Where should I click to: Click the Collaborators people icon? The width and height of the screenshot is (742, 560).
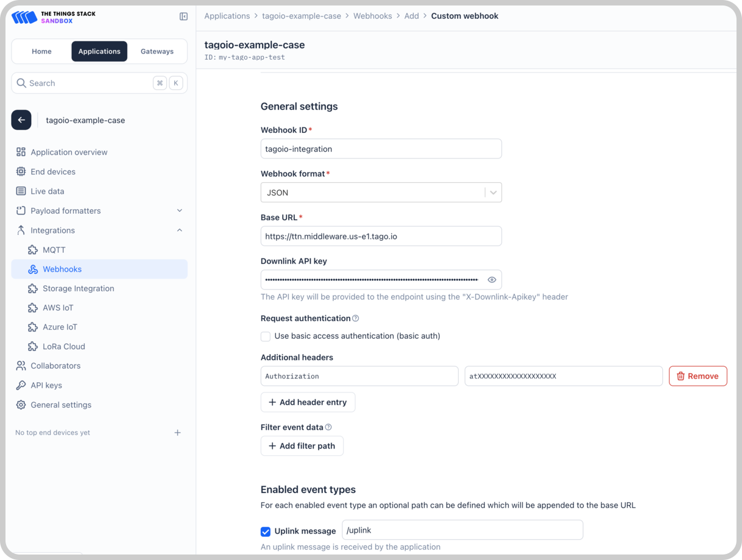pyautogui.click(x=21, y=366)
